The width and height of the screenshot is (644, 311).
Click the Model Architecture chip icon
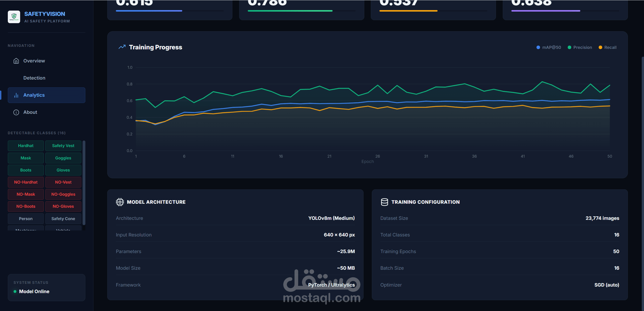point(120,202)
